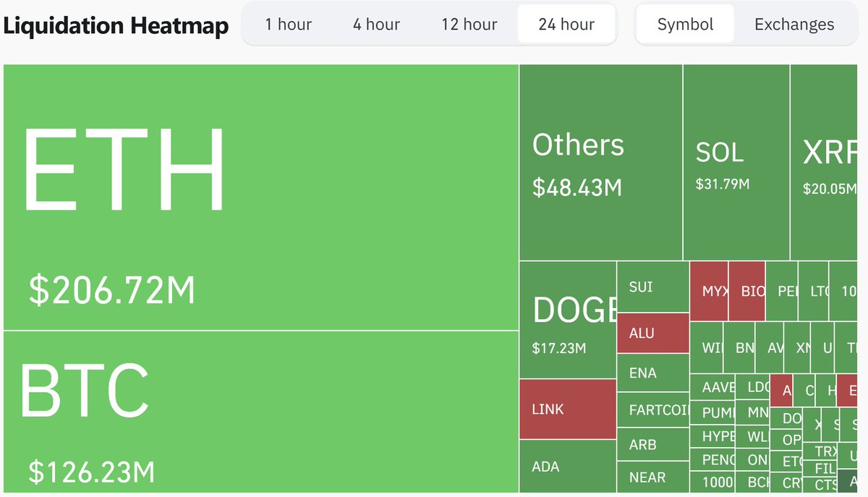The height and width of the screenshot is (497, 868).
Task: Switch view to Symbol mode
Action: click(684, 24)
